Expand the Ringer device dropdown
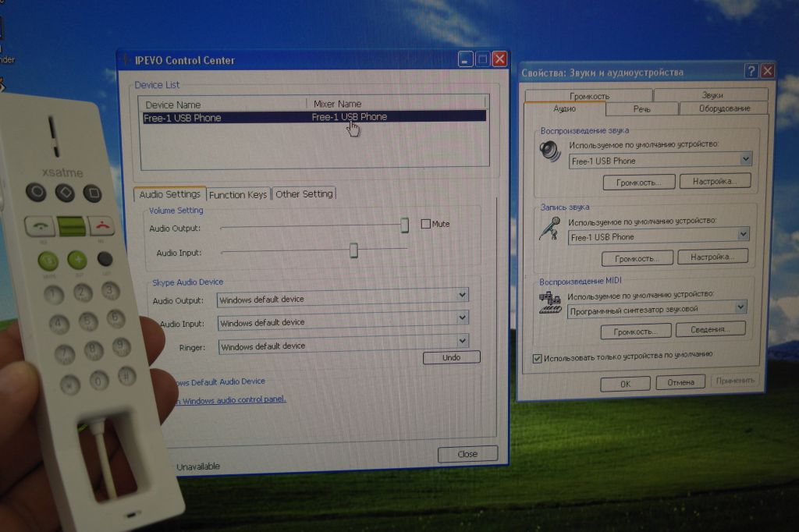The height and width of the screenshot is (532, 799). coord(462,341)
